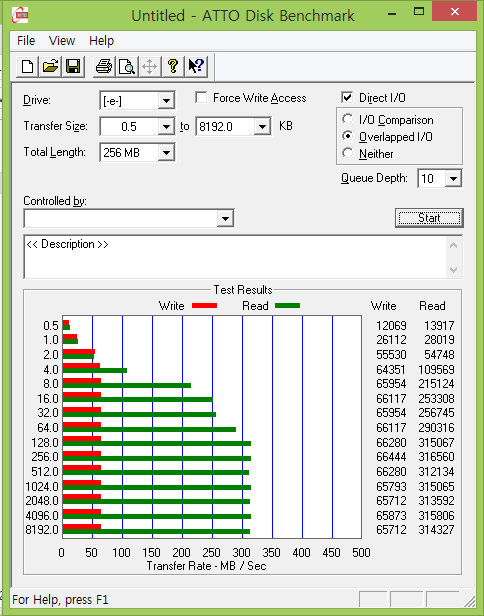Click the red Write legend swatch
The height and width of the screenshot is (616, 484).
click(204, 306)
